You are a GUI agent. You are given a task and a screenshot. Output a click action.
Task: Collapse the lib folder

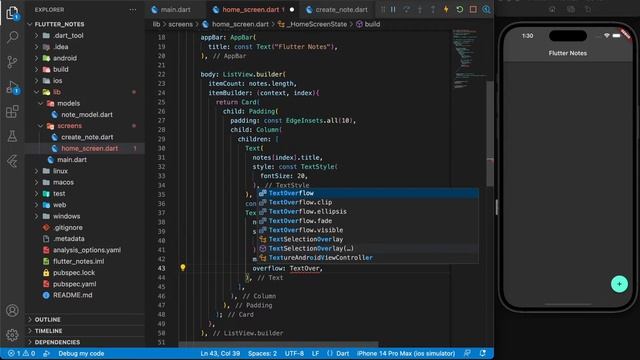click(x=56, y=92)
